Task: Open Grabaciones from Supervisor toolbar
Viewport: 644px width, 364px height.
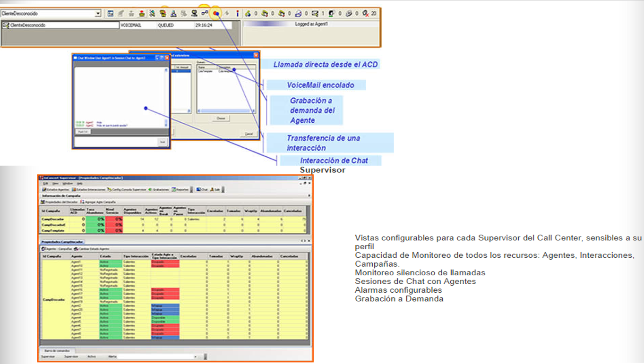Action: click(x=159, y=189)
